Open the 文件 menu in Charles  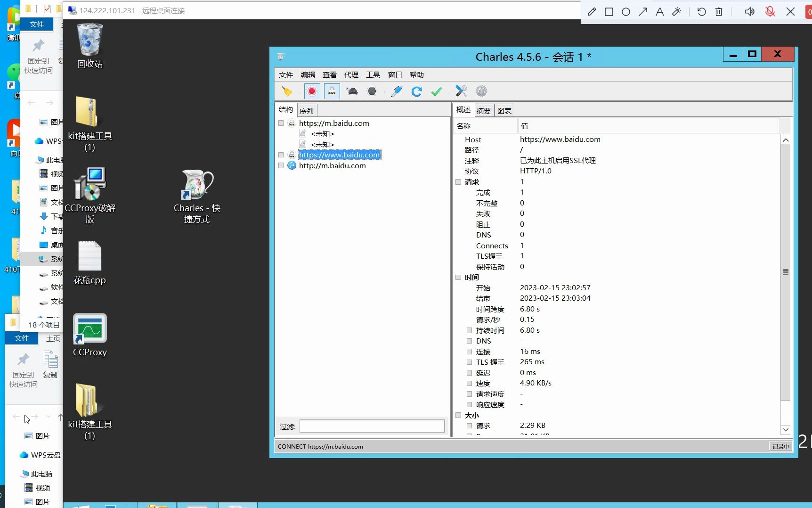pos(286,74)
